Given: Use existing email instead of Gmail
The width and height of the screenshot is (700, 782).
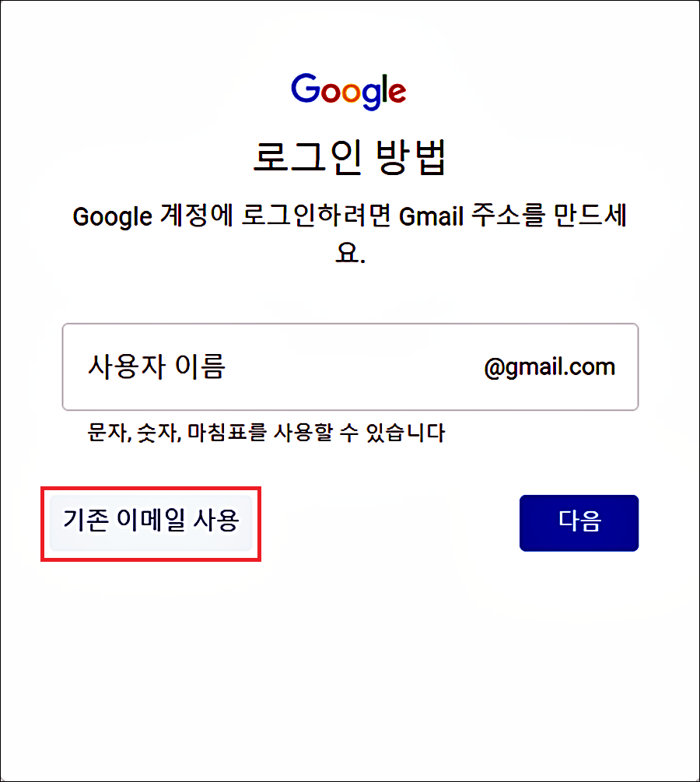Looking at the screenshot, I should coord(151,523).
